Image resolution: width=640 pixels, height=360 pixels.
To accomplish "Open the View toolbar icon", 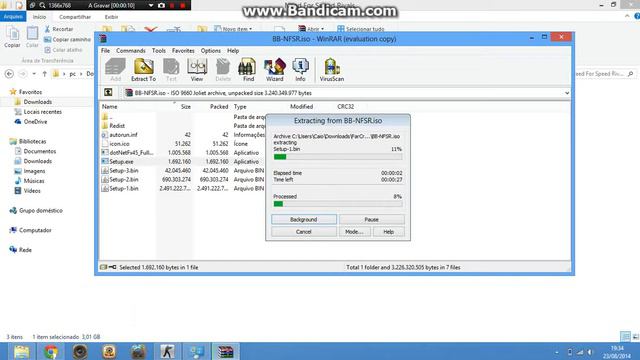I will (197, 70).
